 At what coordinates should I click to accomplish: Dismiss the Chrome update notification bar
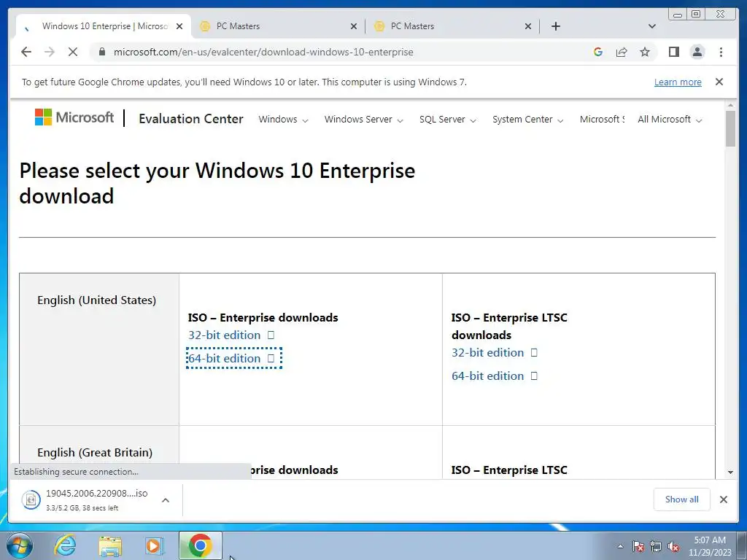pos(719,82)
